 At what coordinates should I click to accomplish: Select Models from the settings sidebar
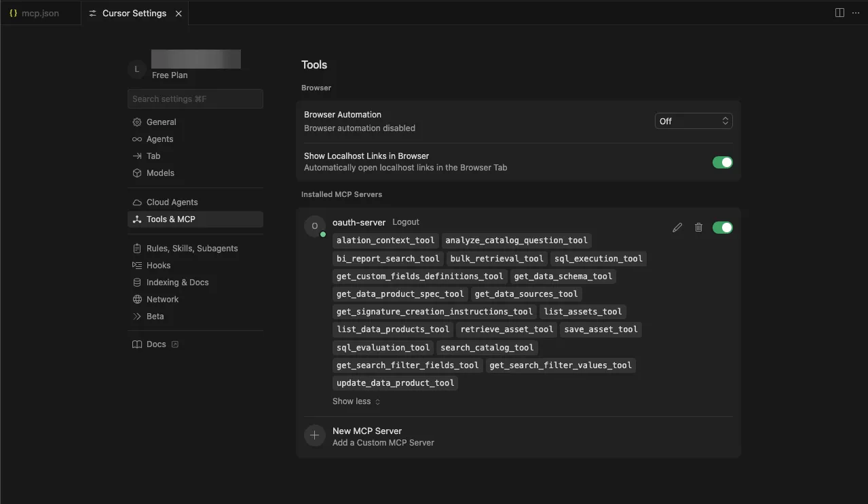point(159,173)
